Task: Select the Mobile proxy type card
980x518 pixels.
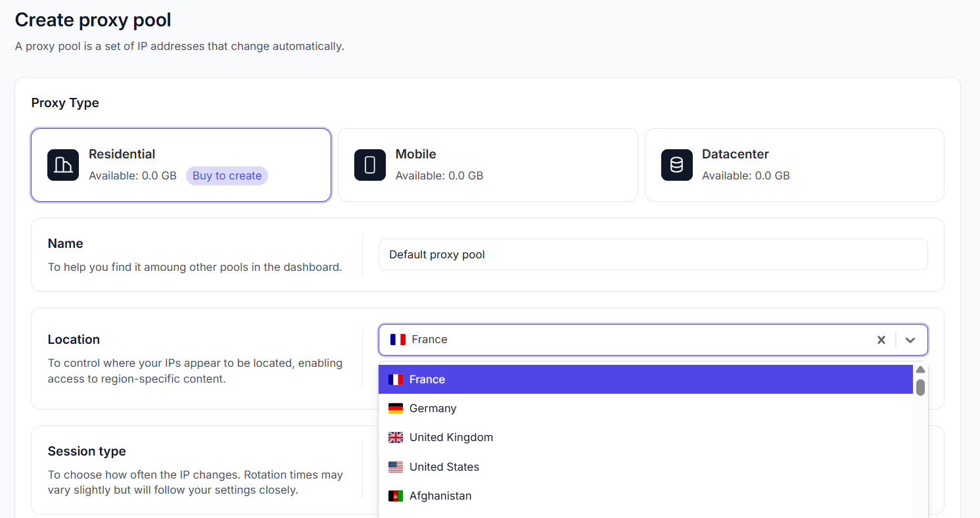Action: tap(488, 165)
